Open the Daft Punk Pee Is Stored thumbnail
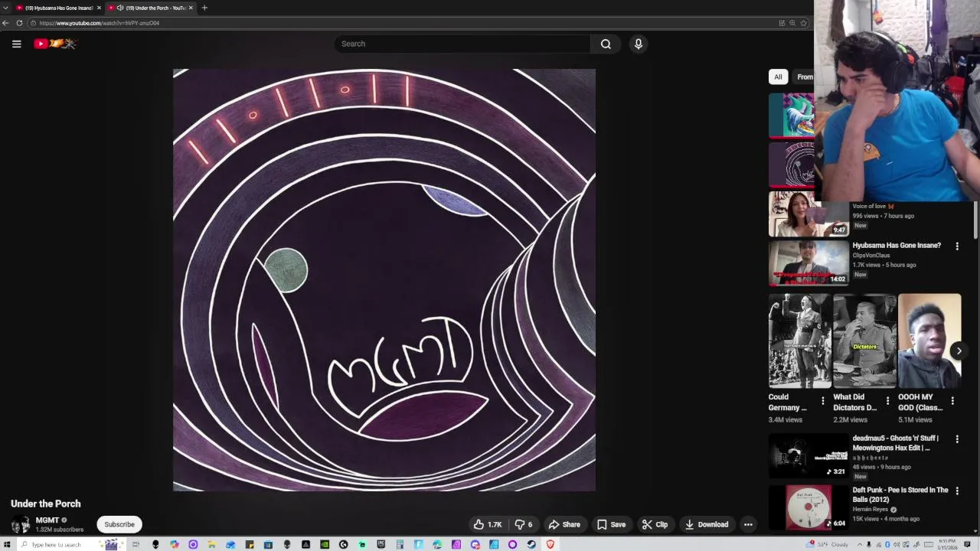The image size is (980, 551). tap(808, 507)
